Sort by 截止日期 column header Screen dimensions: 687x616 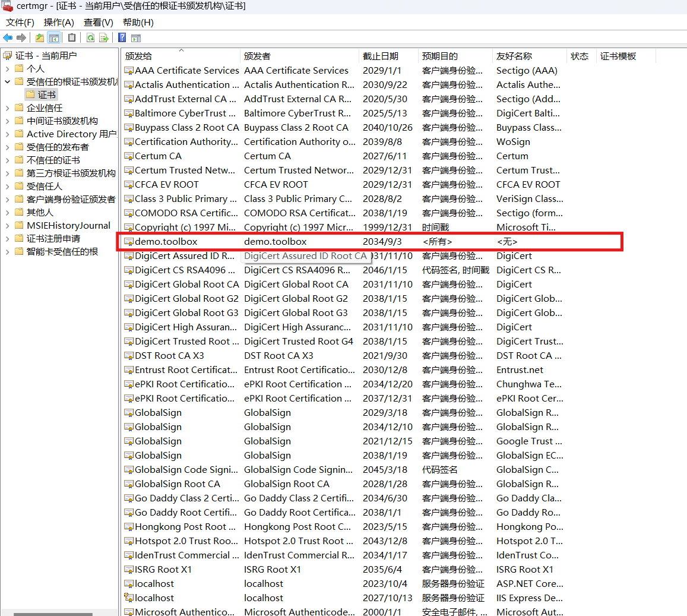381,56
